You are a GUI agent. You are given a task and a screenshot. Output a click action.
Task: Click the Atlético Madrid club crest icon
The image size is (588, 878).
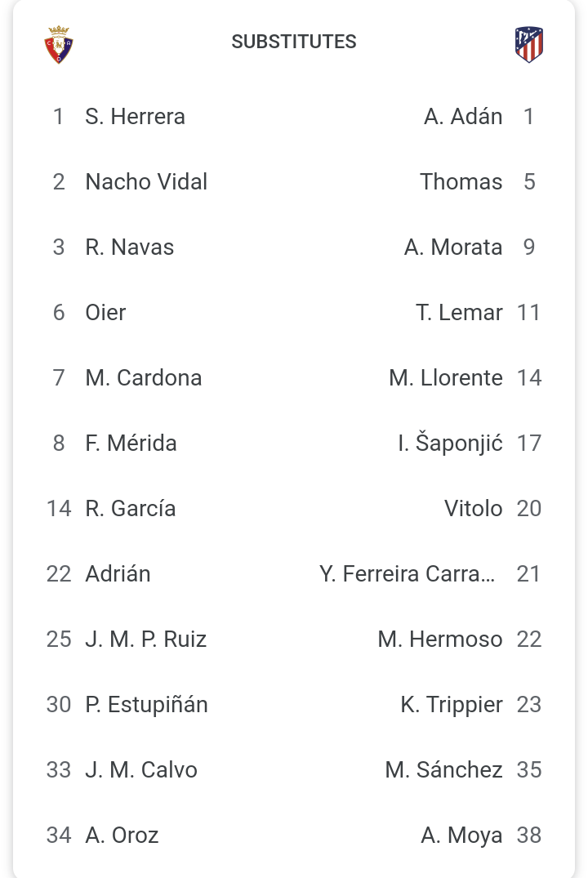[x=529, y=44]
